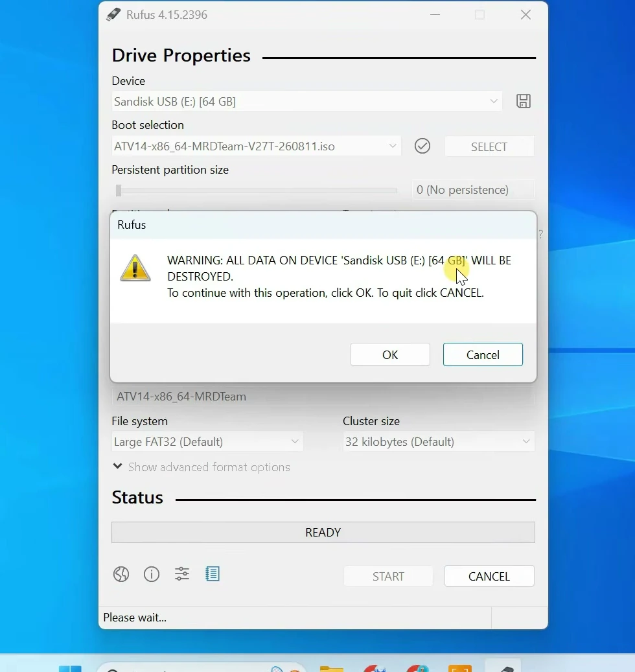Open application settings sliders icon
Viewport: 635px width, 672px height.
click(181, 574)
